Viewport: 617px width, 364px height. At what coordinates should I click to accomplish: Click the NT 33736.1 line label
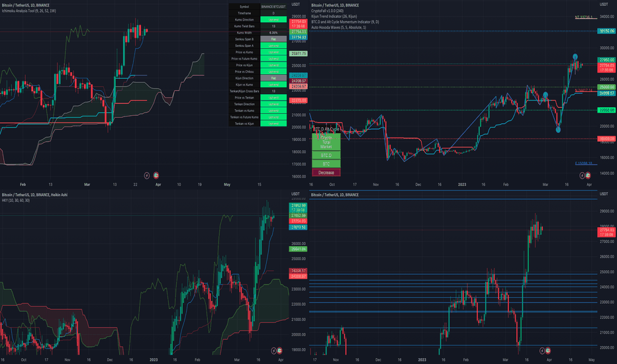pyautogui.click(x=583, y=17)
